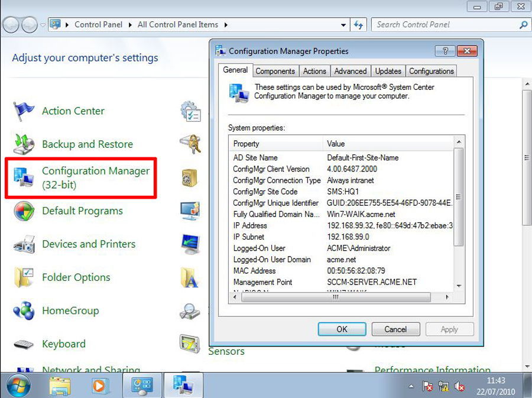This screenshot has height=398, width=532.
Task: Click the volume speaker tray icon
Action: pos(459,386)
